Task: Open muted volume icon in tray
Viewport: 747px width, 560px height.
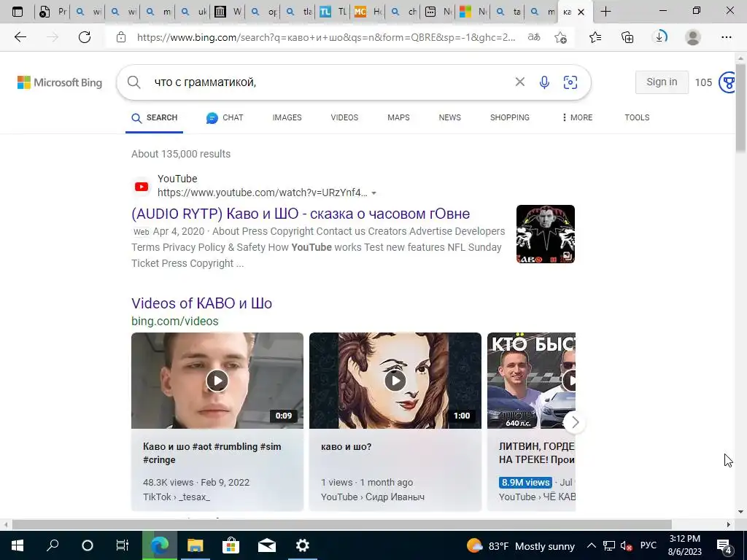Action: pos(626,545)
